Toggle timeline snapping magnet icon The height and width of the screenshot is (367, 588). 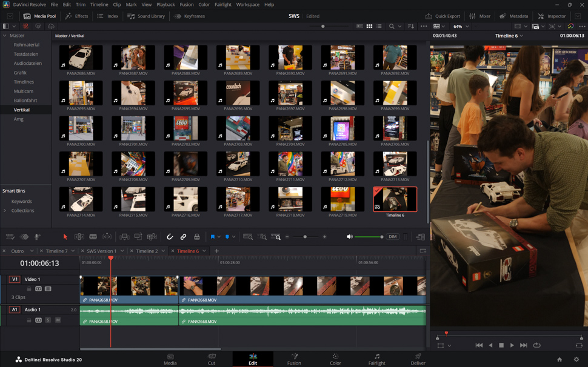[170, 237]
